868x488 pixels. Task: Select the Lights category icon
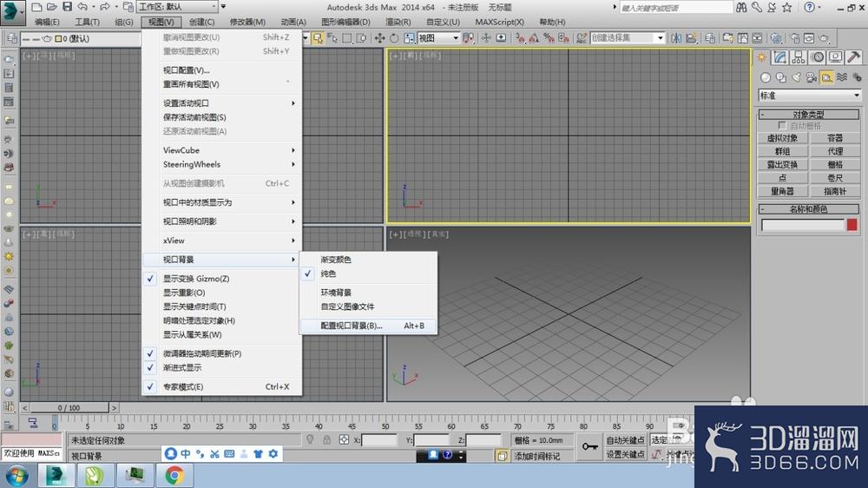coord(796,77)
